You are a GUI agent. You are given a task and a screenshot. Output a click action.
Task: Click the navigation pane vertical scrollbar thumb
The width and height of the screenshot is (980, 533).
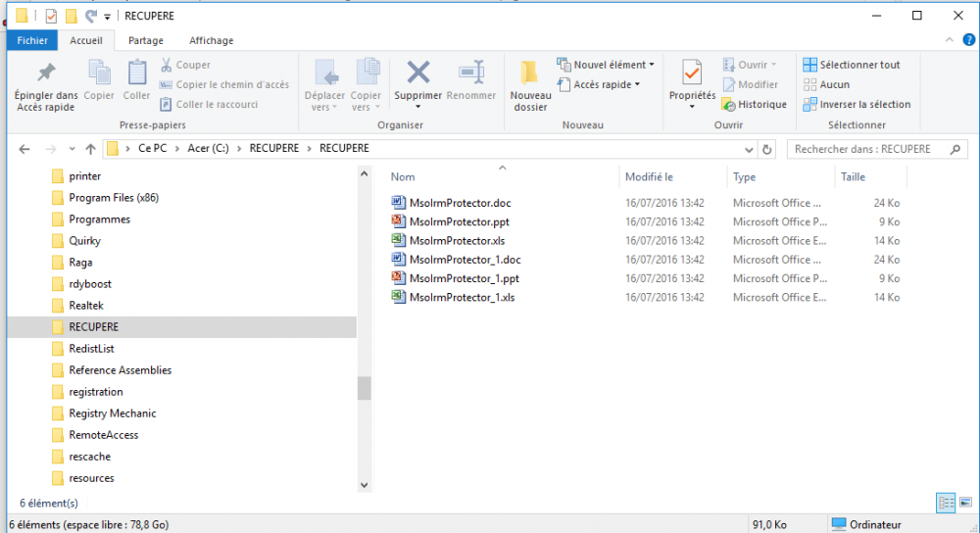point(365,388)
